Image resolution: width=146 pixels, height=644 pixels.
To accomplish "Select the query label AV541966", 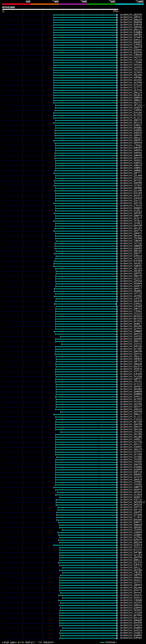I will coord(8,7).
